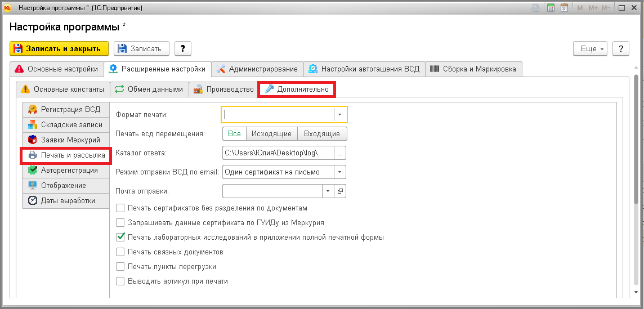Viewport: 644px width, 309px height.
Task: Click the M- memory subtract button
Action: coord(605,8)
